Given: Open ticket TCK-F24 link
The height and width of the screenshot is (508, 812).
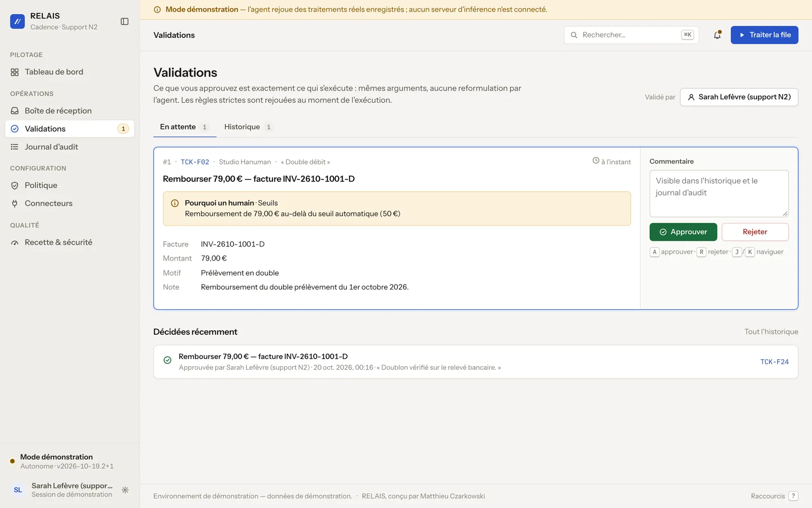Looking at the screenshot, I should 774,362.
